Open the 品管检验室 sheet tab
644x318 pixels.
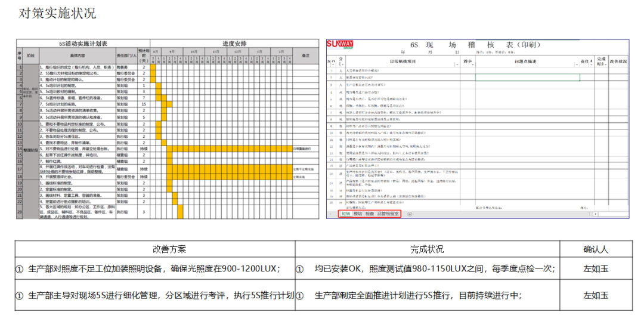(388, 214)
